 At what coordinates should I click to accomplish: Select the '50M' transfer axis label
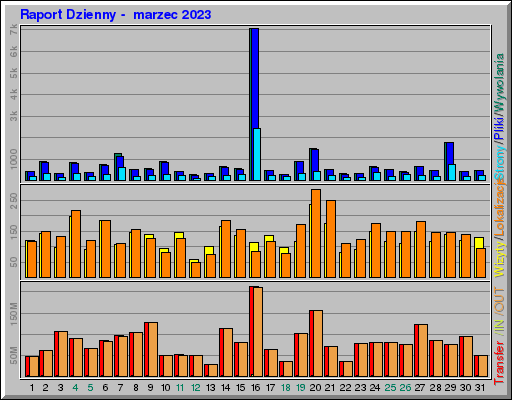[x=14, y=355]
